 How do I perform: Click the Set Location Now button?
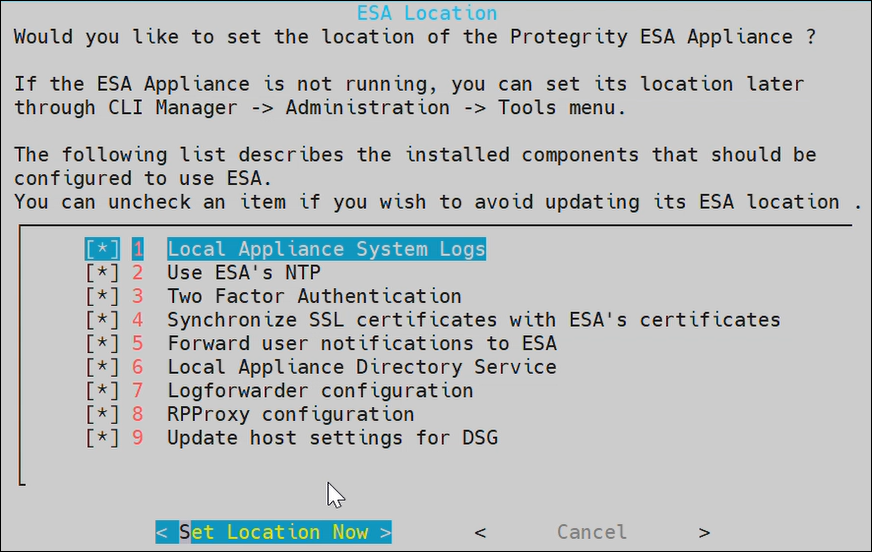[x=274, y=532]
